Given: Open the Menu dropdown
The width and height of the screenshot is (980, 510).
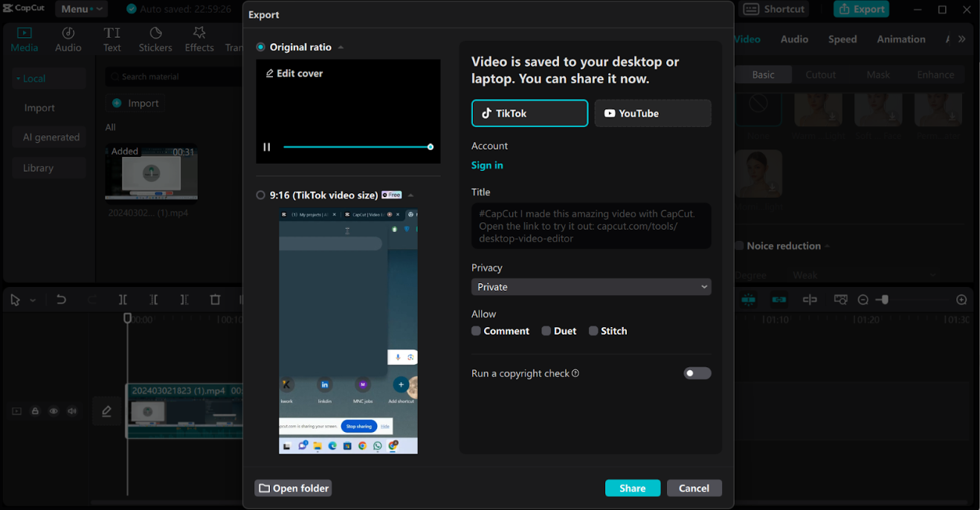Looking at the screenshot, I should click(x=81, y=9).
